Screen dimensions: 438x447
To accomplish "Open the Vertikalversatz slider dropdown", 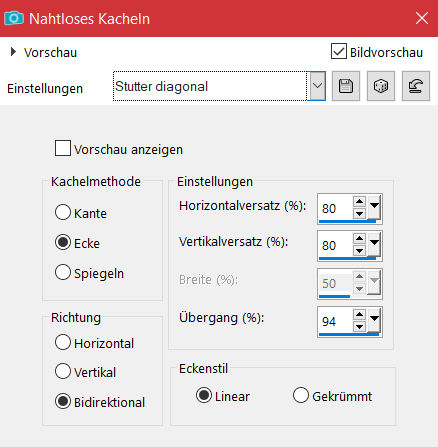I will click(x=374, y=244).
